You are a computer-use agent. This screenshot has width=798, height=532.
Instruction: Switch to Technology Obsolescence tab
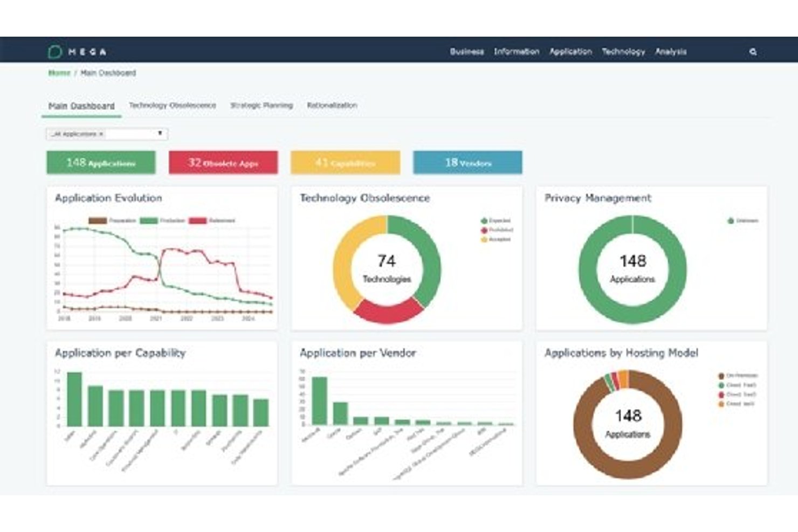(x=173, y=105)
